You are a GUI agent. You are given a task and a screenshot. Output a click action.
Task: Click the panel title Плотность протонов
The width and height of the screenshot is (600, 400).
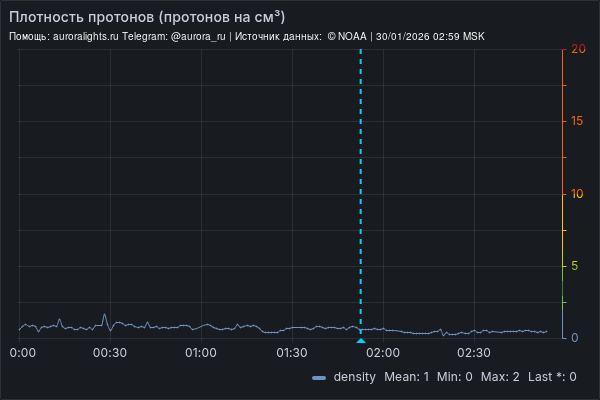pyautogui.click(x=146, y=17)
